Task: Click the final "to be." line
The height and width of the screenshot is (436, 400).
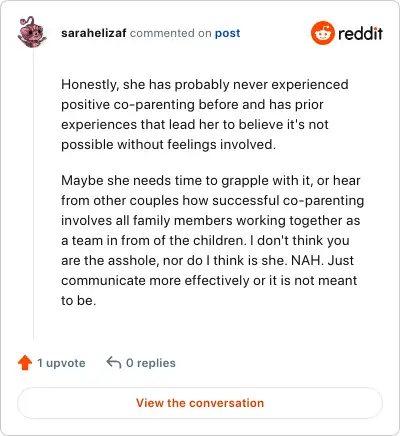Action: (x=79, y=301)
